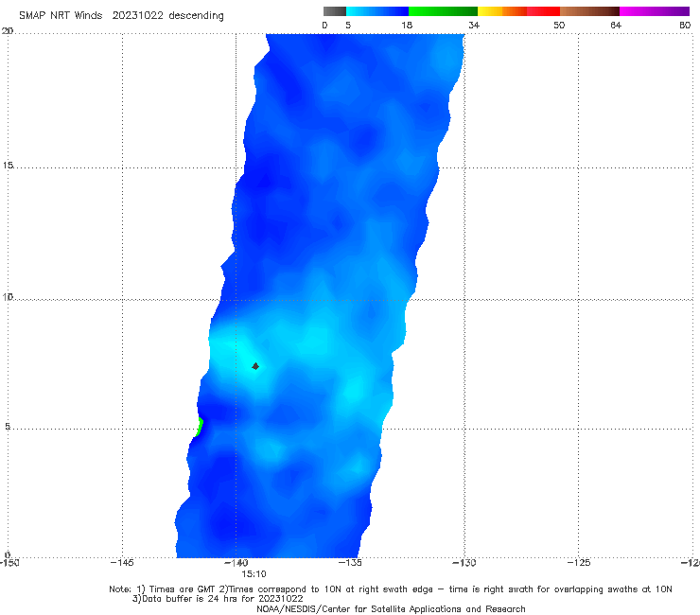700x615 pixels.
Task: Click the 'Note: 1) Times are GMT' line
Action: (390, 589)
